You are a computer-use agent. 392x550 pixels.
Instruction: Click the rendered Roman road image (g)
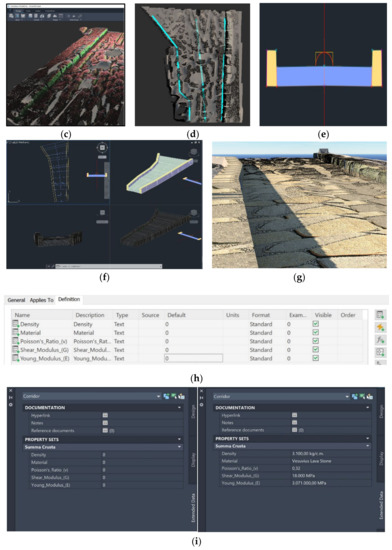[299, 205]
